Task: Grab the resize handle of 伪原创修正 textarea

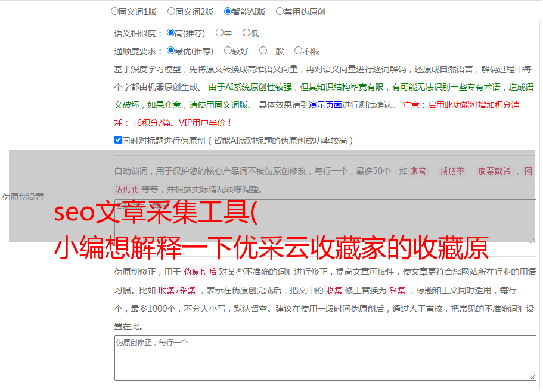Action: click(x=533, y=377)
